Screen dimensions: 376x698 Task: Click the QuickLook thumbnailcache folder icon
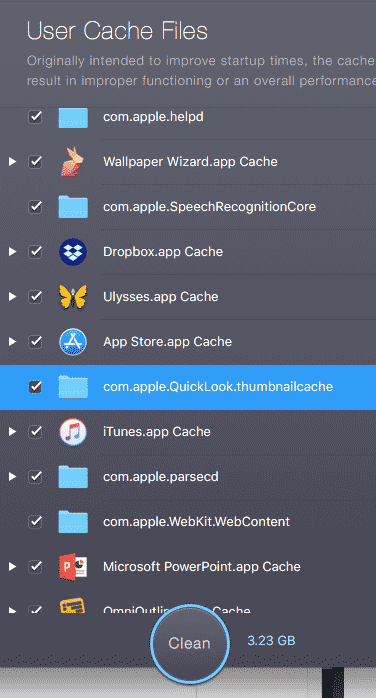(73, 386)
